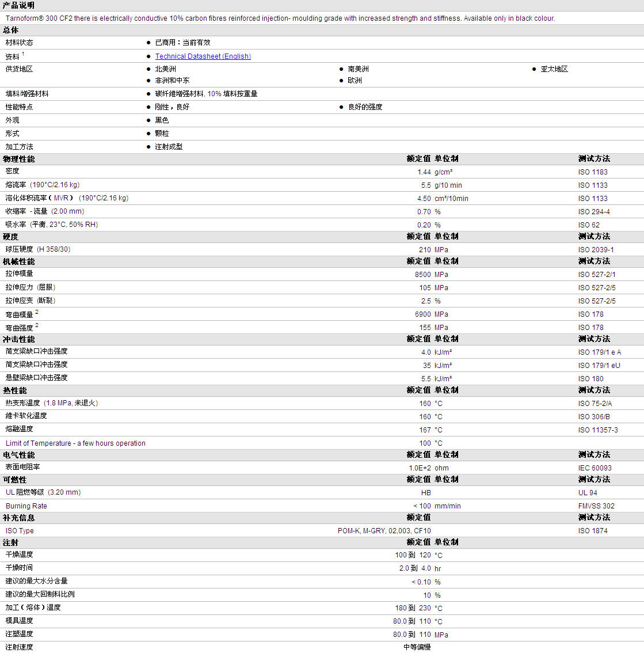Viewport: 644px width, 653px height.
Task: Click the 黑色 appearance value
Action: tap(162, 120)
